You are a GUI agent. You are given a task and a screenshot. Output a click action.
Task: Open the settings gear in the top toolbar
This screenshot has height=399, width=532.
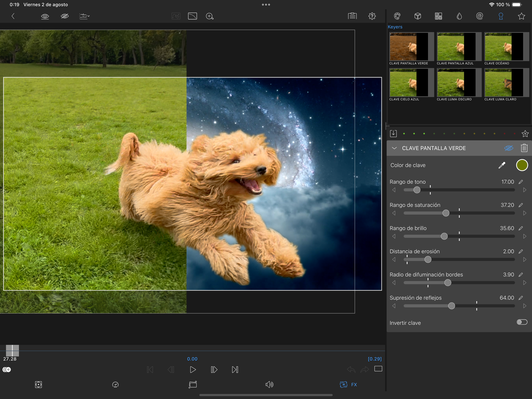tap(372, 16)
